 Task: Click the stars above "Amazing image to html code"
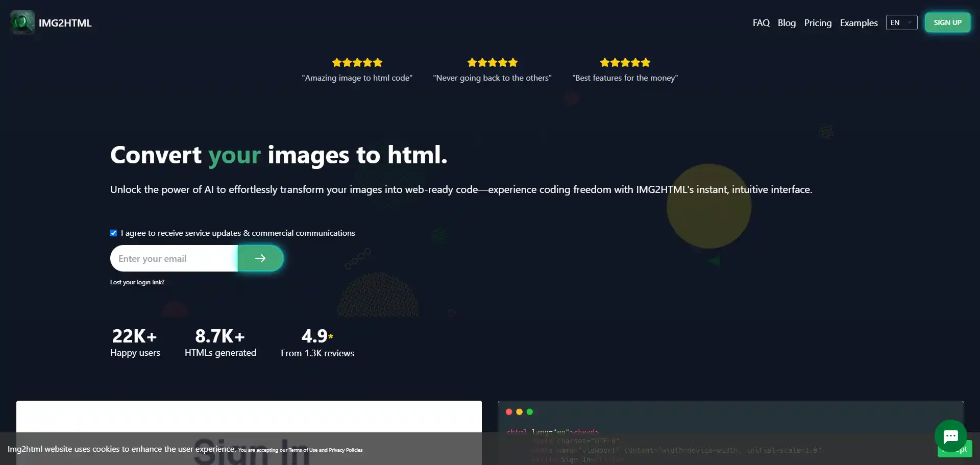click(x=357, y=63)
